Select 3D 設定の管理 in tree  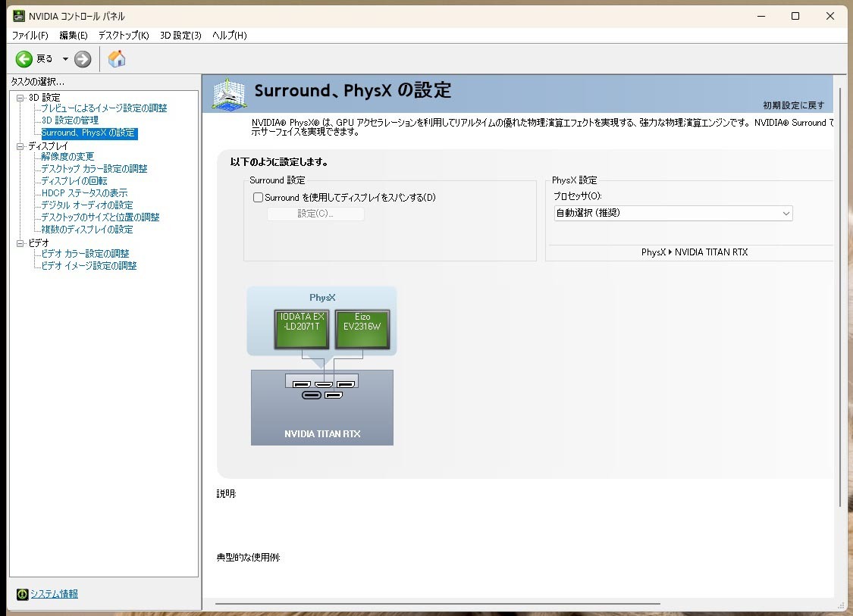[71, 120]
